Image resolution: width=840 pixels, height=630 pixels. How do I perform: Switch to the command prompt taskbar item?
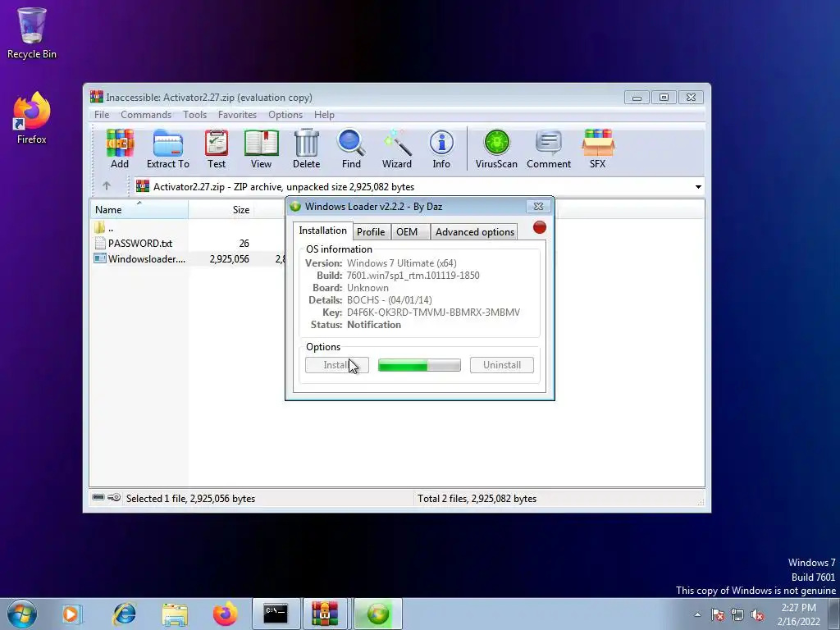[276, 614]
